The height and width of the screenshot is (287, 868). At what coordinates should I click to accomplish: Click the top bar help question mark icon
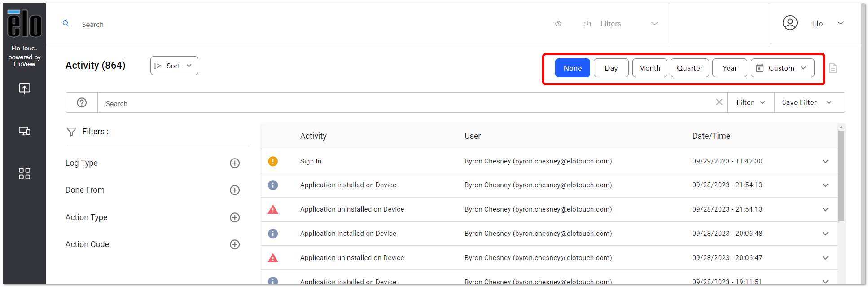click(558, 24)
